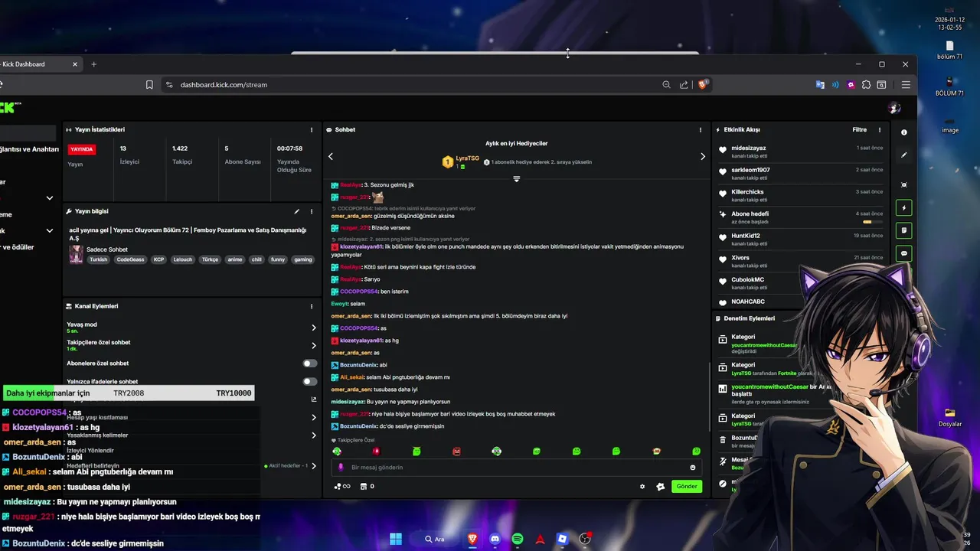This screenshot has width=980, height=551.
Task: Click the gaming tag
Action: 303,259
